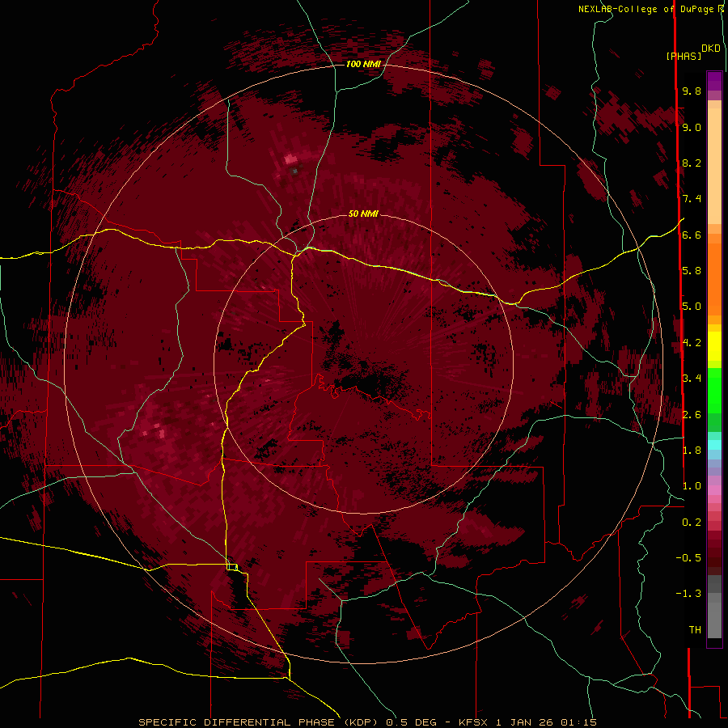Click the -0.5 value on the color scale
The width and height of the screenshot is (728, 728).
tap(688, 558)
